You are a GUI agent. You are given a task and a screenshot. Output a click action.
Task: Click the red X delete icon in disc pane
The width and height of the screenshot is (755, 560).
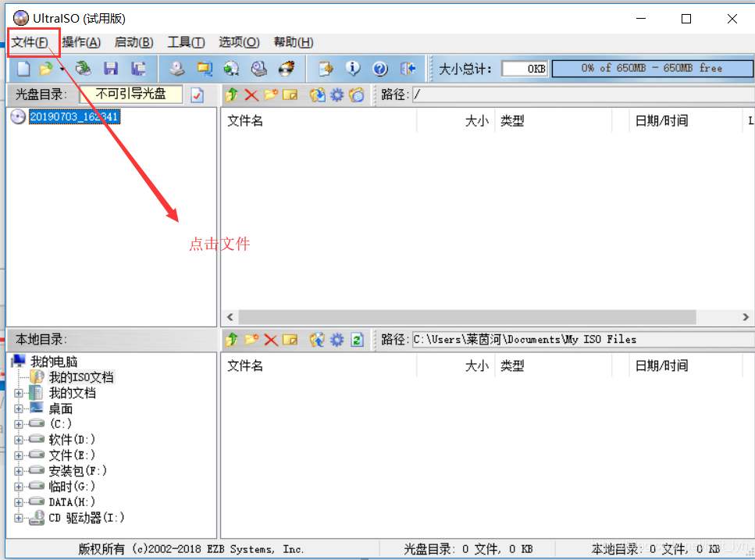251,95
